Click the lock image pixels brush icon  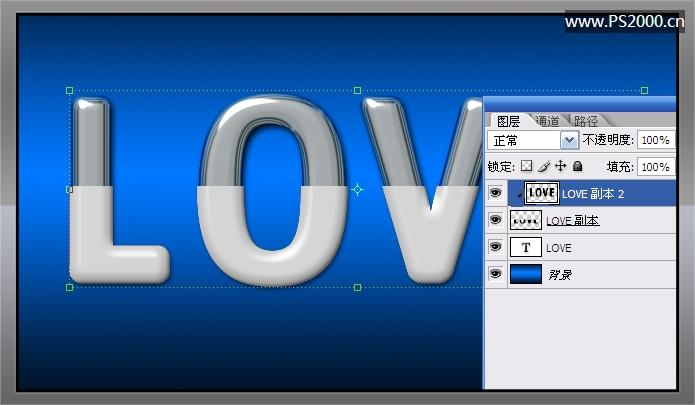click(544, 166)
